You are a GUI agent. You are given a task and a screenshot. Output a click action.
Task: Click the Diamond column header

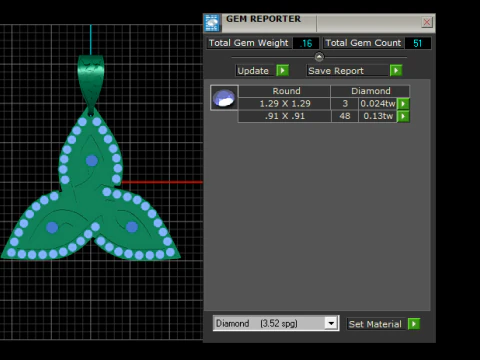[370, 91]
